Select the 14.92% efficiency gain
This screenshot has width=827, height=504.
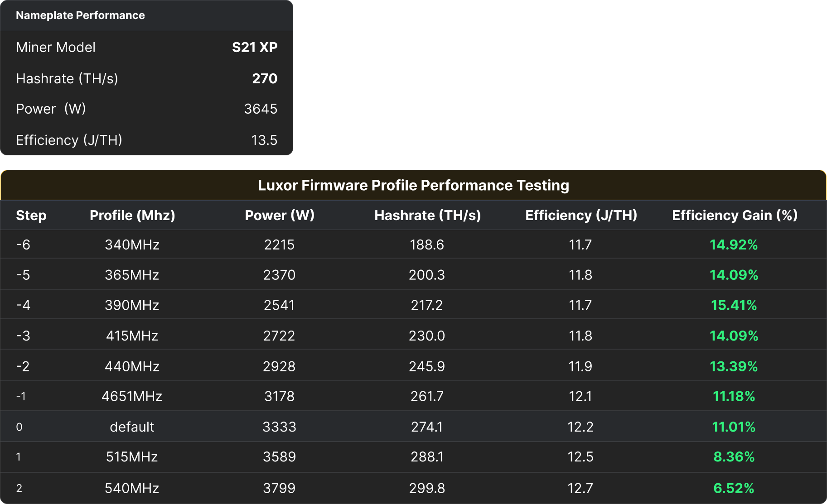(734, 245)
